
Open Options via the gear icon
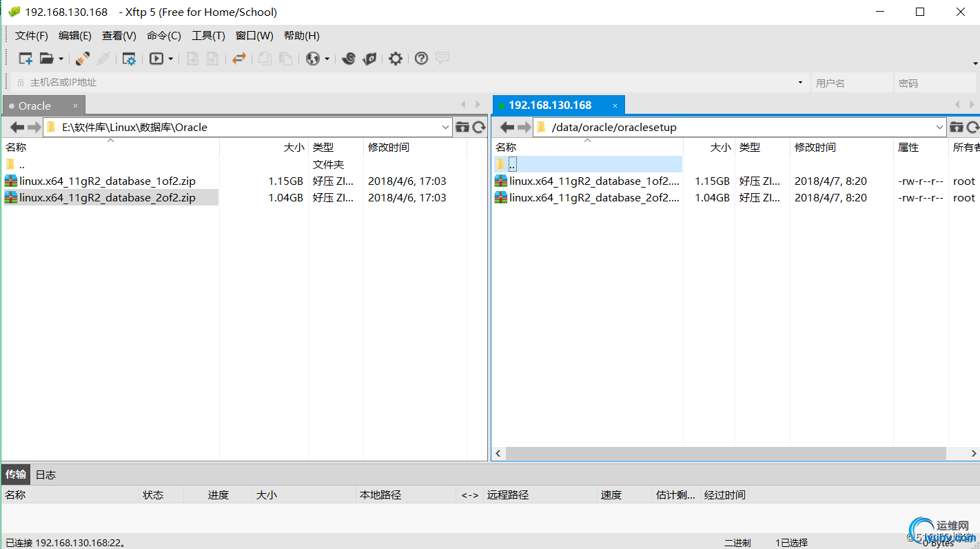tap(396, 59)
